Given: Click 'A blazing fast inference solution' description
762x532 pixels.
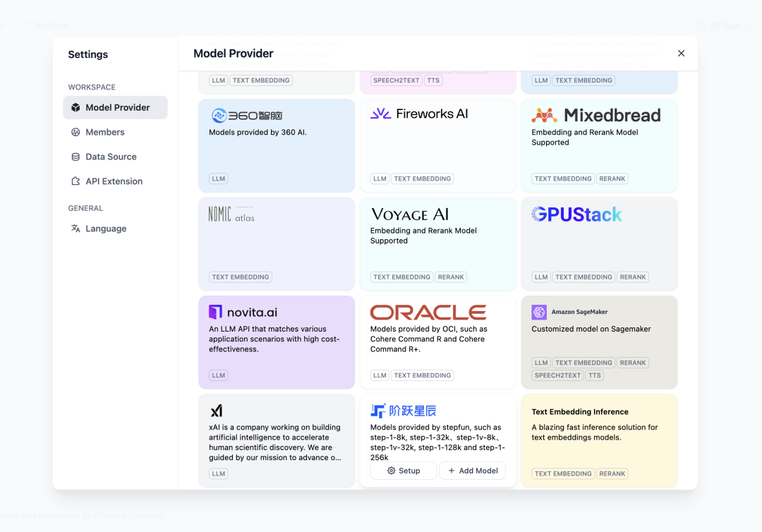Looking at the screenshot, I should 594,433.
